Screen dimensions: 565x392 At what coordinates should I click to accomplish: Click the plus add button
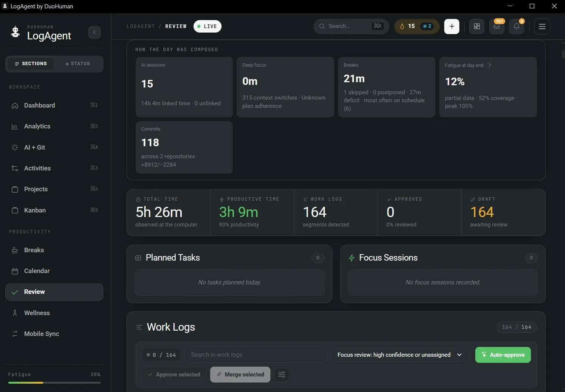pos(451,26)
